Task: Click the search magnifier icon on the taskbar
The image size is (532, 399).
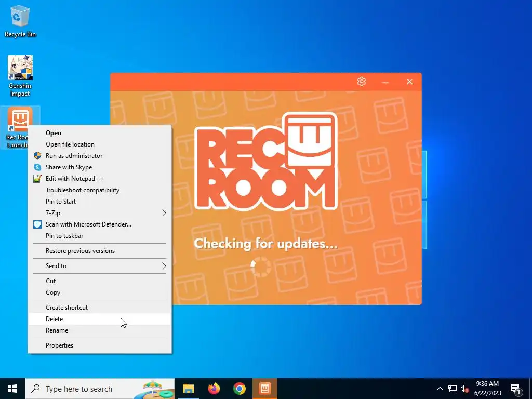Action: [x=35, y=389]
